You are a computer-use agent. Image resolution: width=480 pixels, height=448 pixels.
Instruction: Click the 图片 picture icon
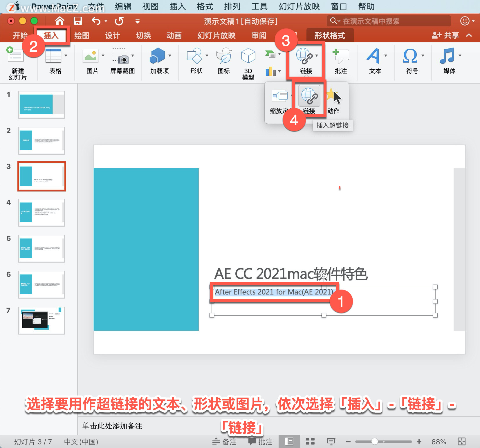click(x=91, y=55)
